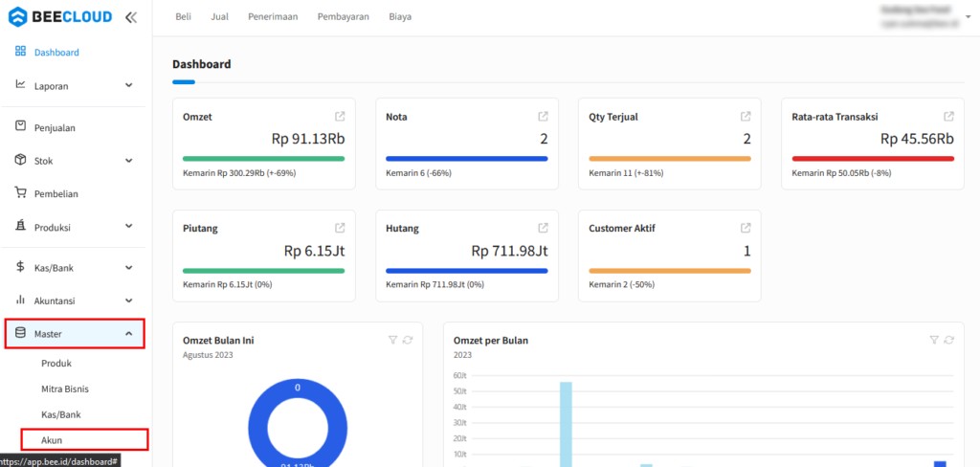This screenshot has width=980, height=467.
Task: Click the Laporan chart icon
Action: pos(21,84)
